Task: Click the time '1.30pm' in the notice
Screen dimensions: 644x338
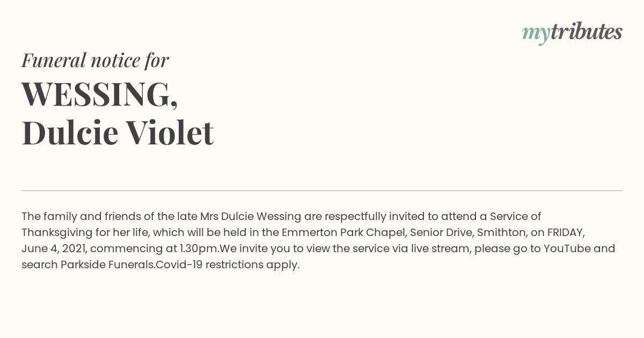Action: pyautogui.click(x=200, y=248)
